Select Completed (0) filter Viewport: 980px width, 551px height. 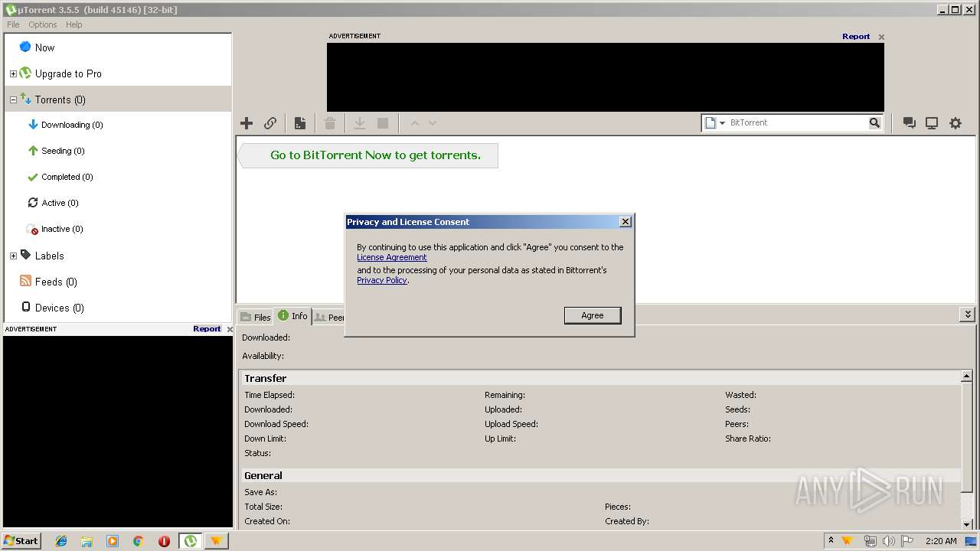(118, 177)
